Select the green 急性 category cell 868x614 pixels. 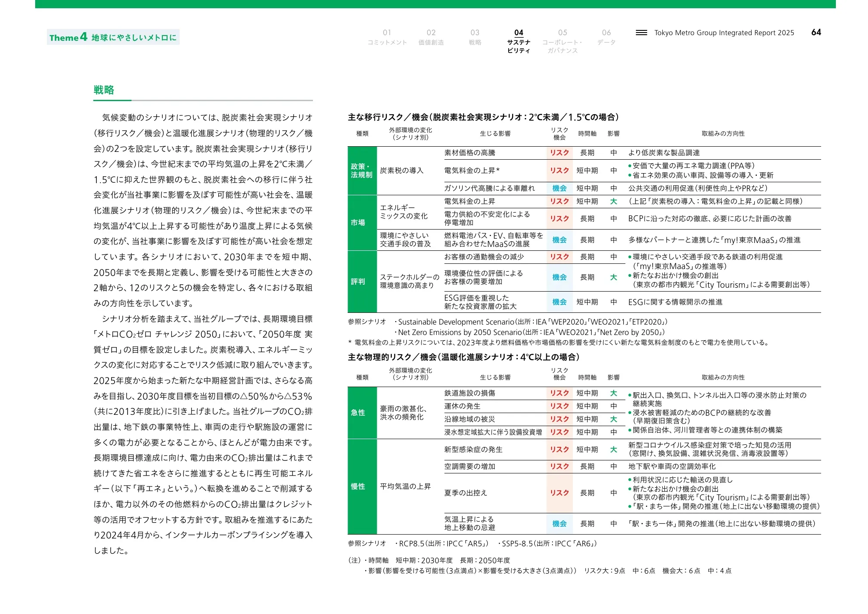click(362, 413)
